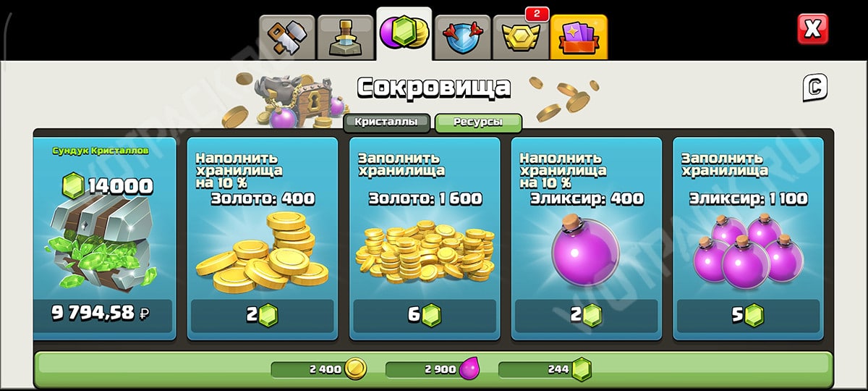The width and height of the screenshot is (868, 391).
Task: Click the gem balance 244 counter
Action: [x=545, y=369]
